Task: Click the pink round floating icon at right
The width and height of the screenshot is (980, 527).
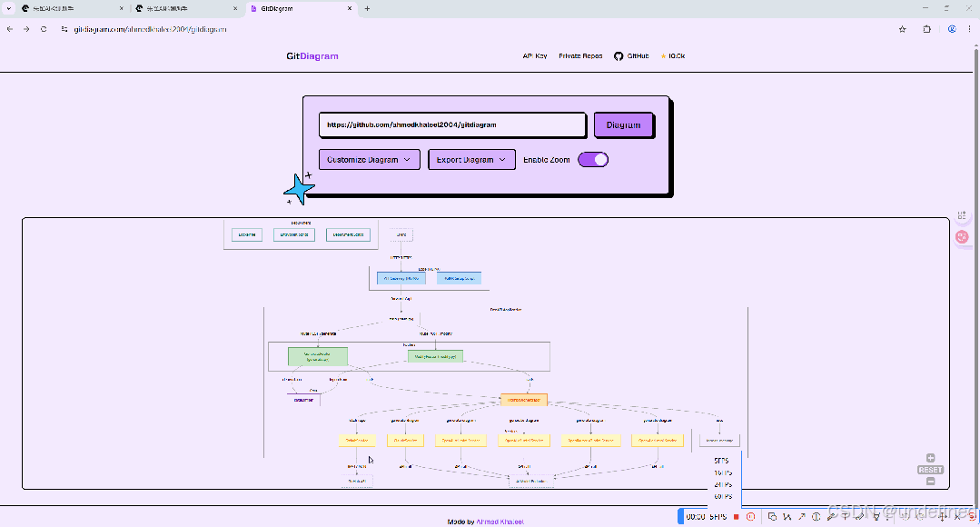Action: pyautogui.click(x=962, y=236)
